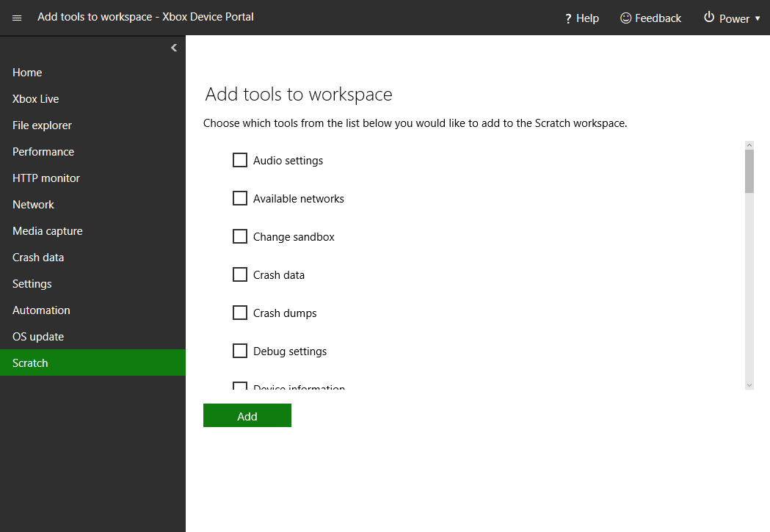
Task: Click the Available networks label
Action: 299,199
